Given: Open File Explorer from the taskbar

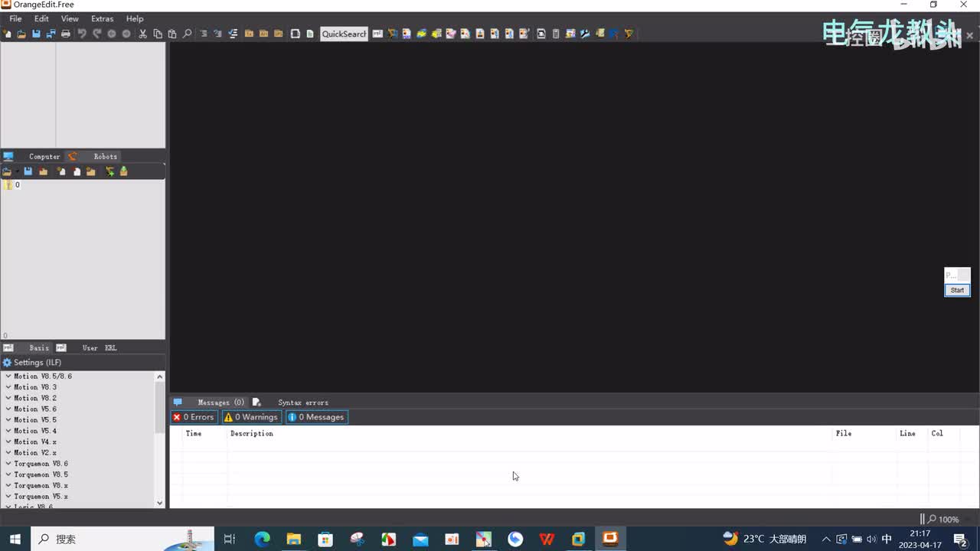Looking at the screenshot, I should [x=294, y=539].
